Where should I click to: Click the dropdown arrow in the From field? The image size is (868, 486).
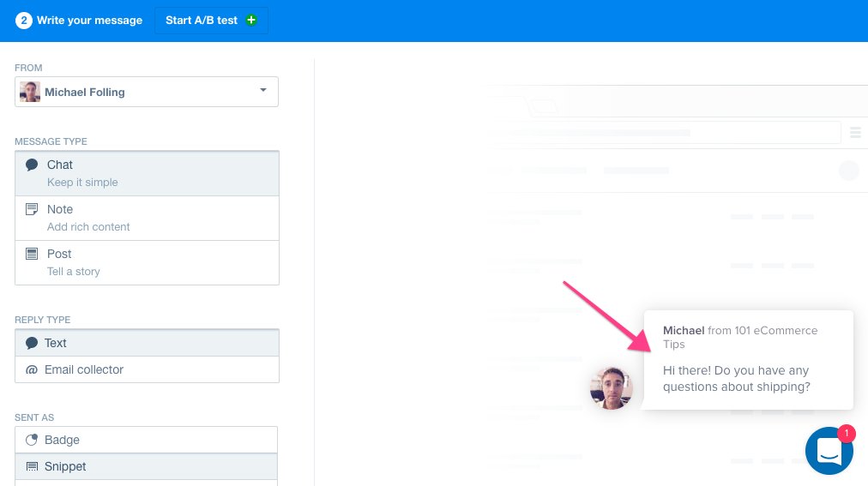[x=263, y=90]
